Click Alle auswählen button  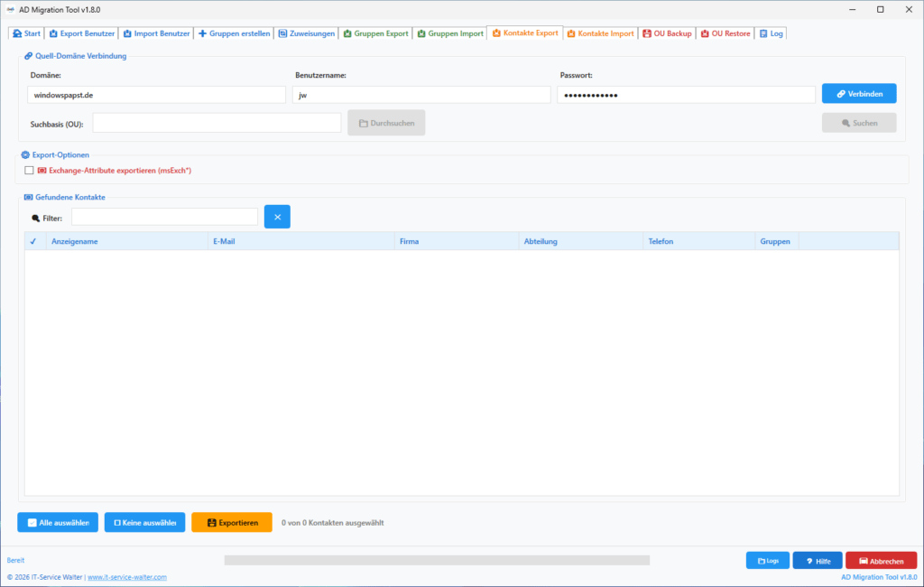58,522
